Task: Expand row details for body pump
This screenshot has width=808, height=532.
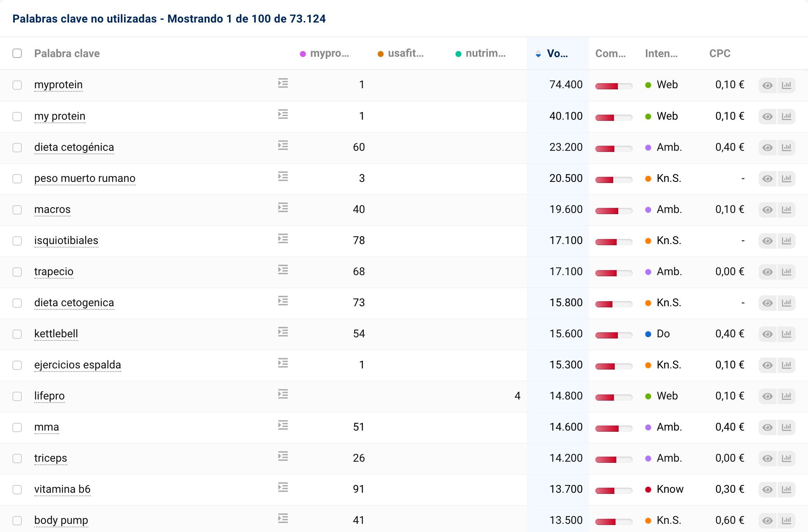Action: (x=283, y=519)
